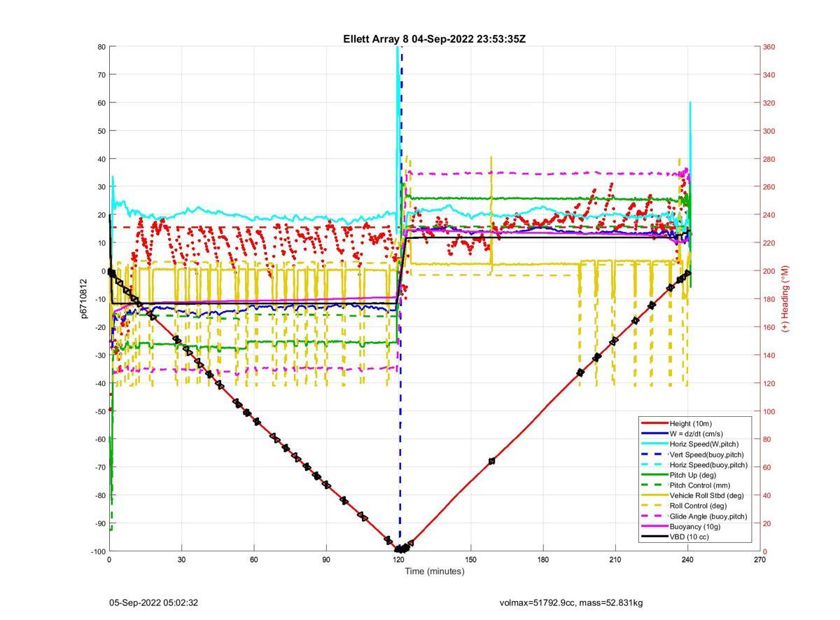
Task: Click the legend entry "Horiz Speed(W,pitch)"
Action: tap(704, 444)
